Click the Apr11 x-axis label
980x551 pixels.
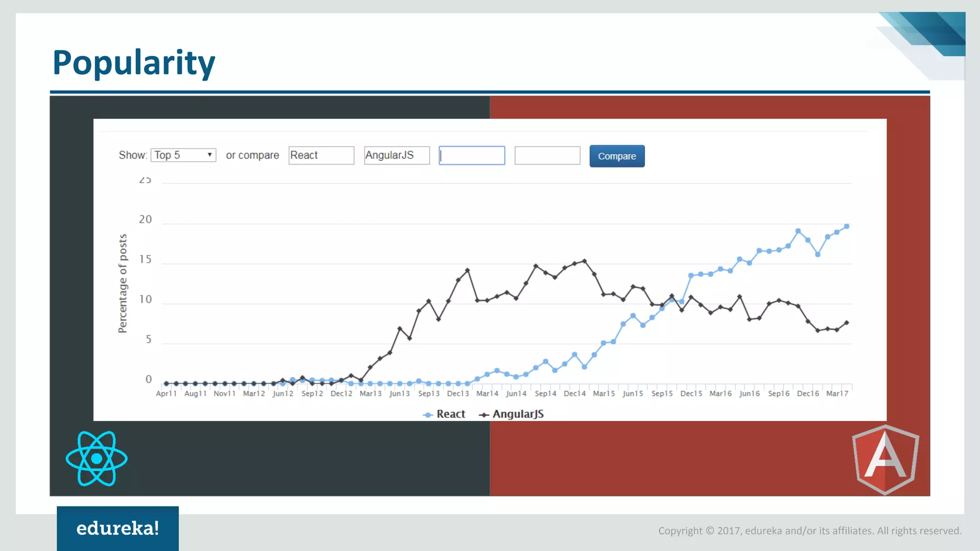pyautogui.click(x=166, y=393)
